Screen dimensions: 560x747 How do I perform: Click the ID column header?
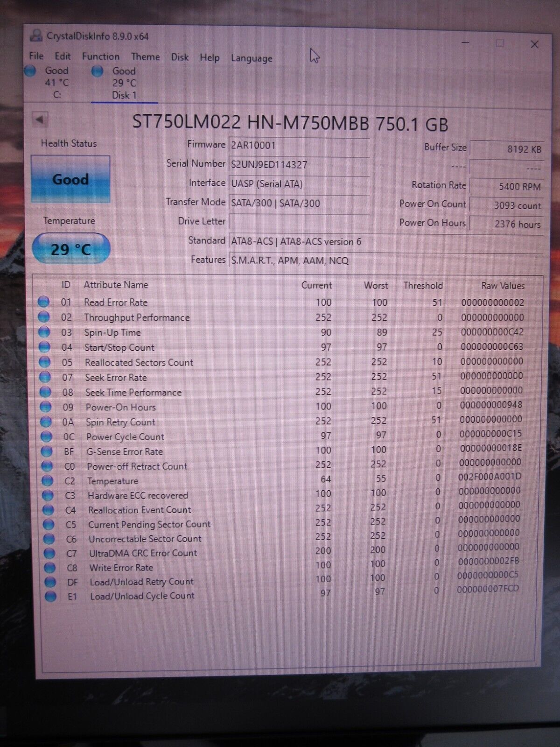click(66, 285)
